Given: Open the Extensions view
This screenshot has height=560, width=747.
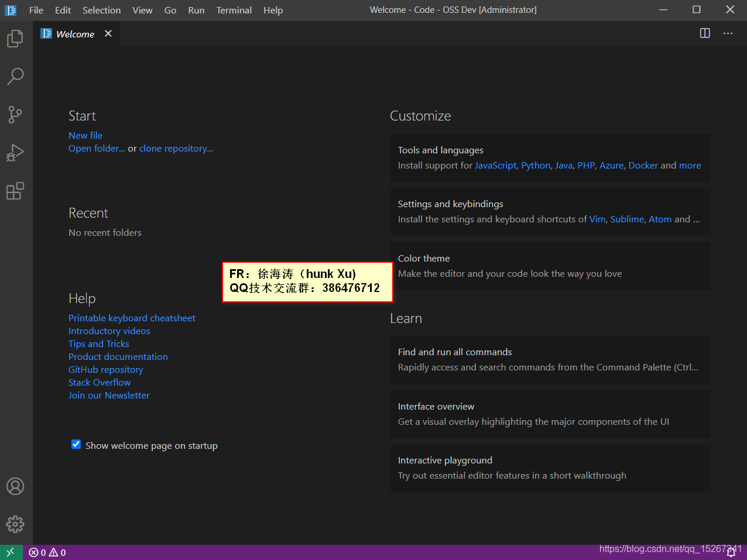Looking at the screenshot, I should [x=15, y=191].
